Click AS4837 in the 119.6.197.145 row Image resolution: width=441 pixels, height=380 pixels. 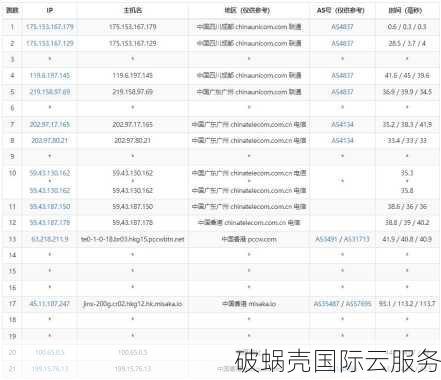pos(342,76)
